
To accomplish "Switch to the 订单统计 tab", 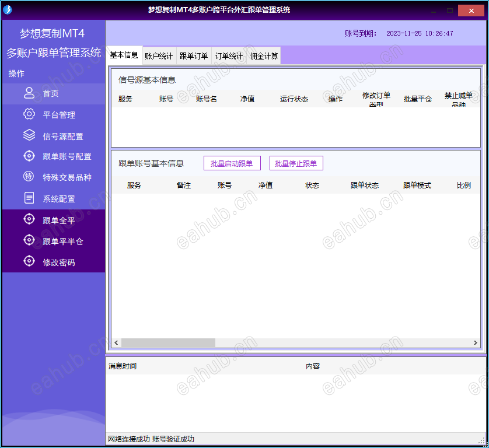I will tap(229, 56).
